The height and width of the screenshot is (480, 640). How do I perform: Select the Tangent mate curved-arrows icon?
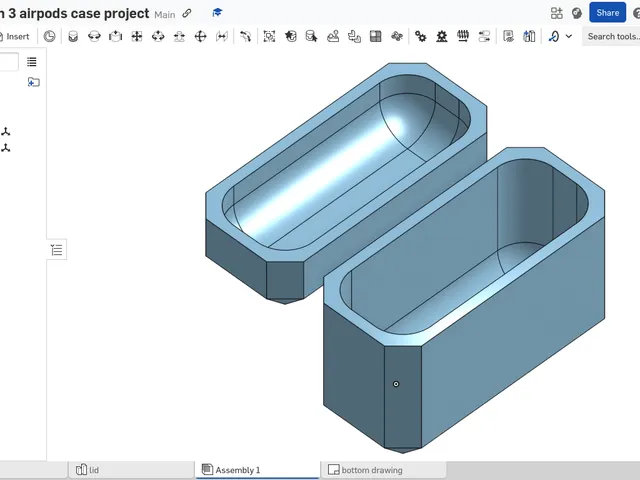click(x=245, y=36)
